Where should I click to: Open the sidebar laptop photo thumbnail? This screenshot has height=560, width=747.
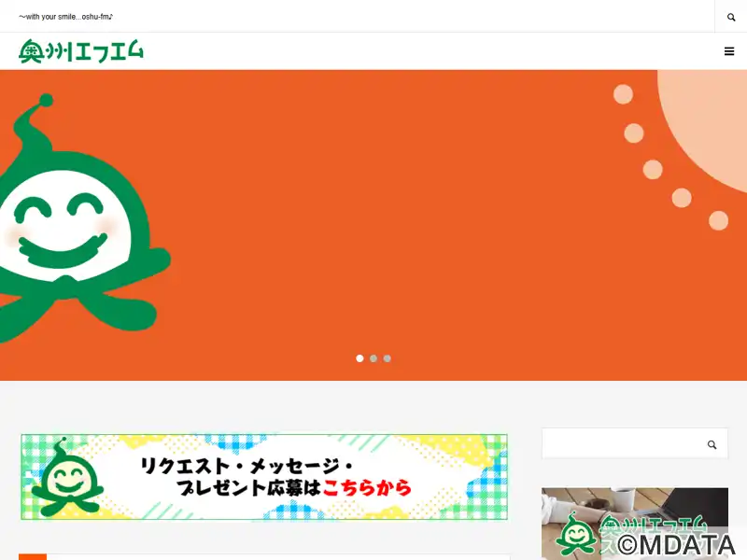[x=635, y=524]
